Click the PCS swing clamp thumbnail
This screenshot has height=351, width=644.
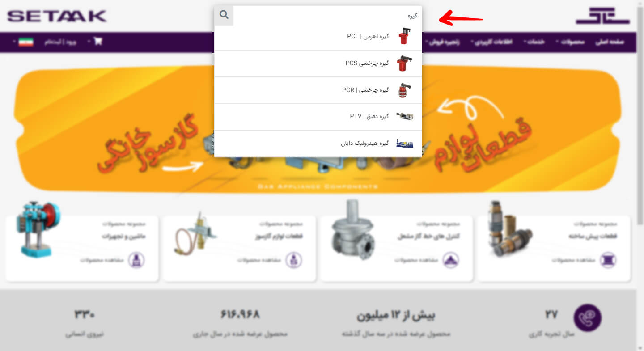pyautogui.click(x=404, y=63)
